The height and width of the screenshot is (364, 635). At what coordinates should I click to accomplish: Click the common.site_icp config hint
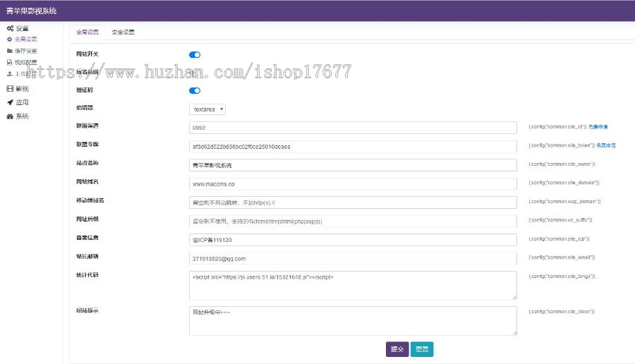[x=559, y=239]
